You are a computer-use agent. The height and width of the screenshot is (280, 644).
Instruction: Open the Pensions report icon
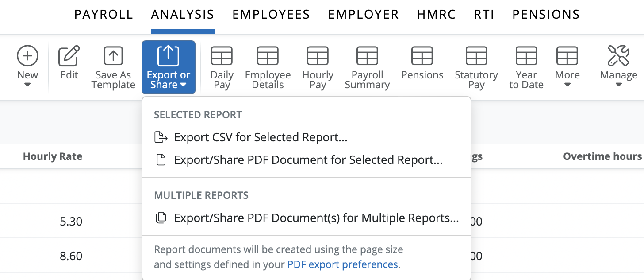click(422, 56)
